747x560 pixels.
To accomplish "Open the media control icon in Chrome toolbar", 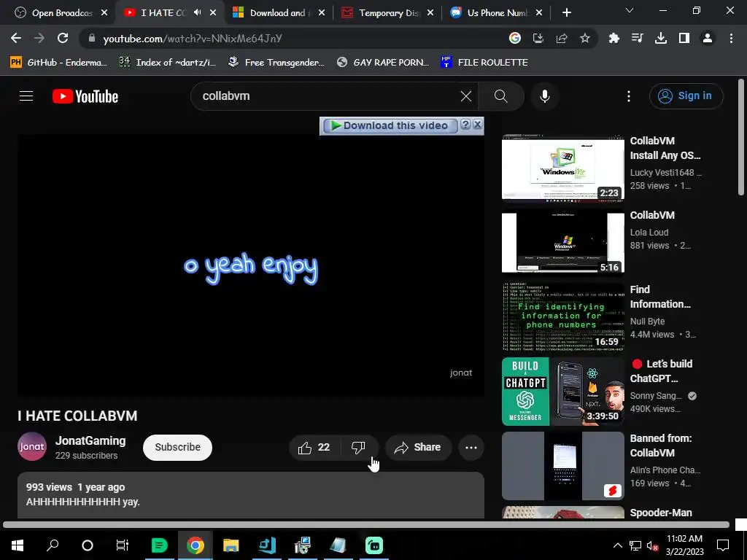I will [637, 38].
